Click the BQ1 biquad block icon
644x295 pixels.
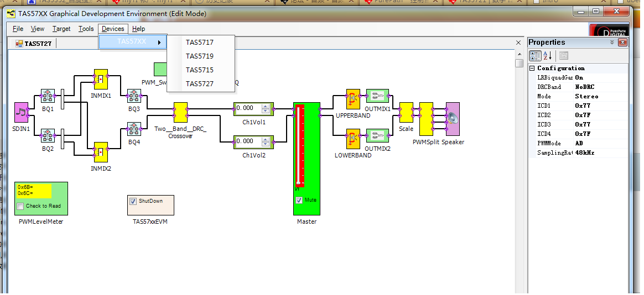pyautogui.click(x=48, y=96)
